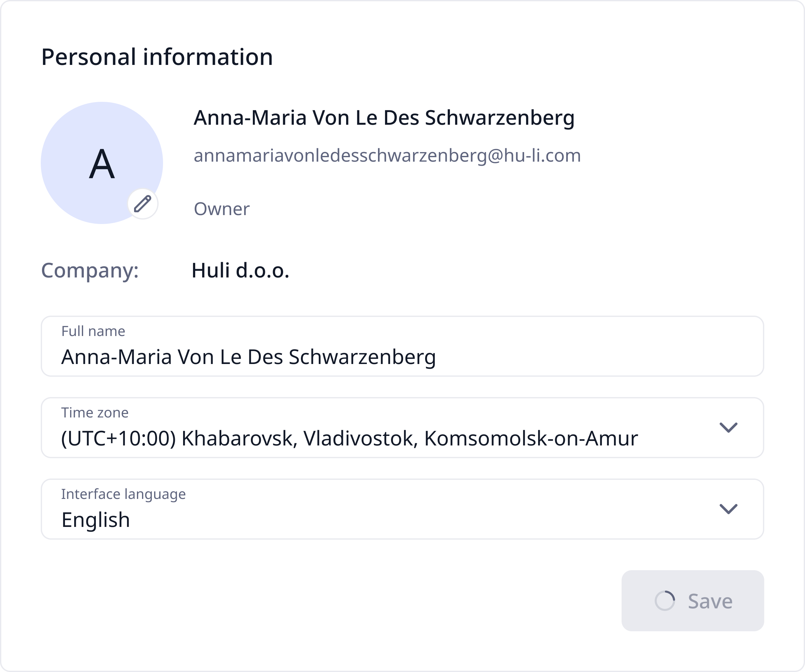Screen dimensions: 805x672
Task: Click the letter A in the avatar
Action: tap(102, 164)
